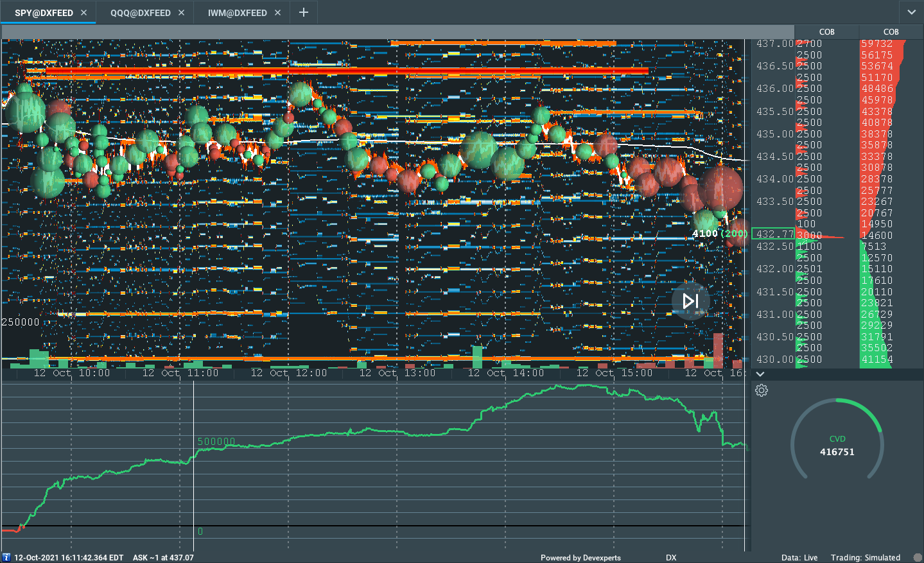Viewport: 924px width, 563px height.
Task: Click the 435.50 price level label
Action: [x=775, y=112]
